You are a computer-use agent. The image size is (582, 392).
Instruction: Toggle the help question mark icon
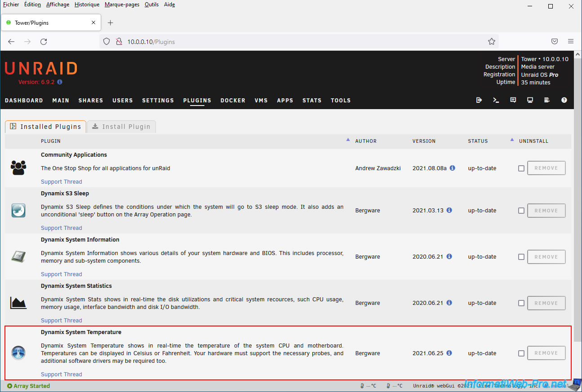coord(564,100)
